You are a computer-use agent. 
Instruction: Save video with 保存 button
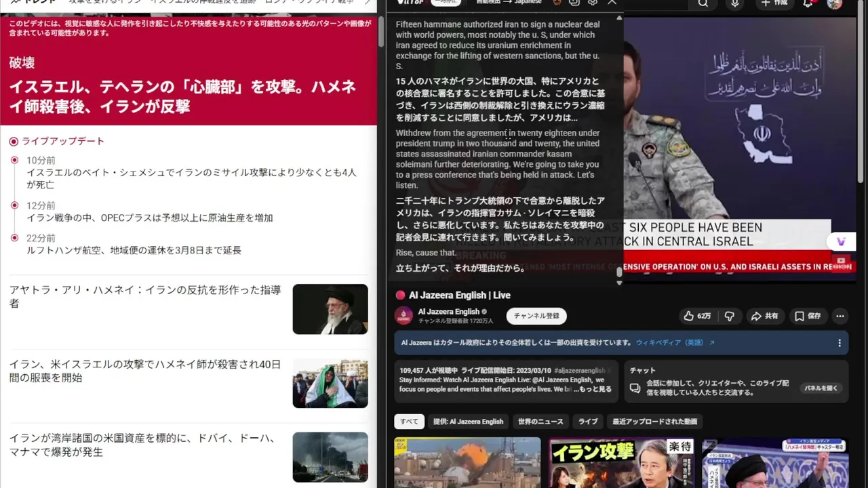808,316
